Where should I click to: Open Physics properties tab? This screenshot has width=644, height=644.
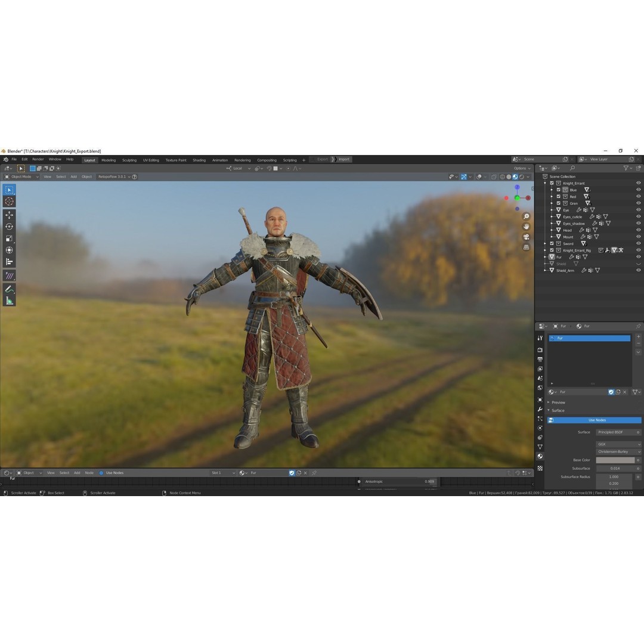[540, 428]
